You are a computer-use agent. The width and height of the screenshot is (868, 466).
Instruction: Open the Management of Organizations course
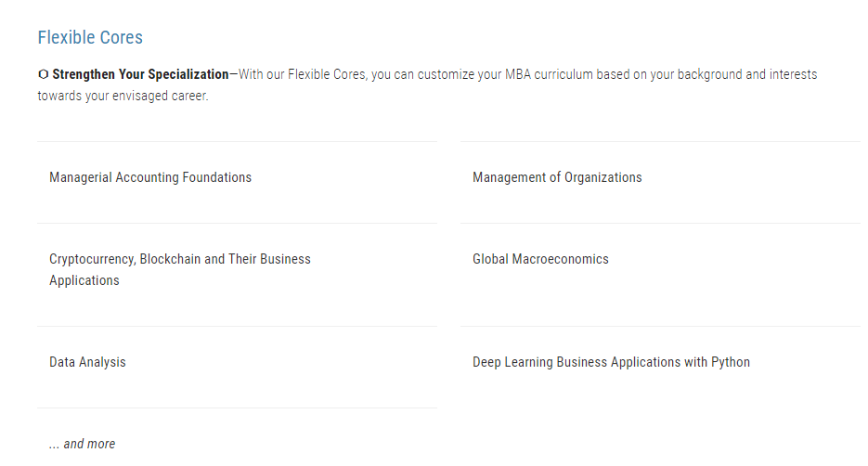tap(557, 177)
